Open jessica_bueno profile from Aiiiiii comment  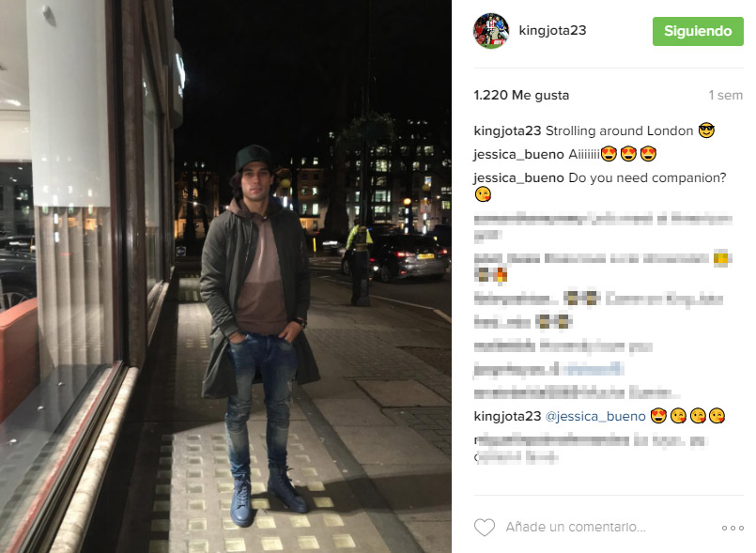518,154
